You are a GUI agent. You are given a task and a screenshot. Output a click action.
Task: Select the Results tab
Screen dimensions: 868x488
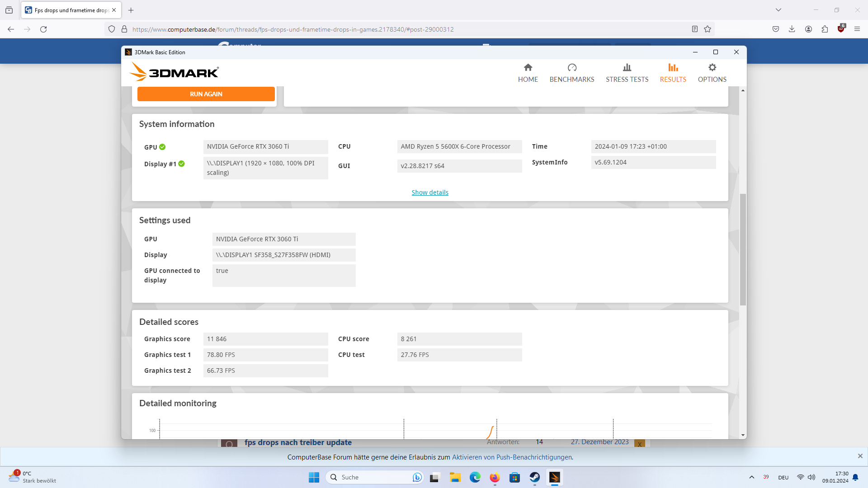coord(673,73)
